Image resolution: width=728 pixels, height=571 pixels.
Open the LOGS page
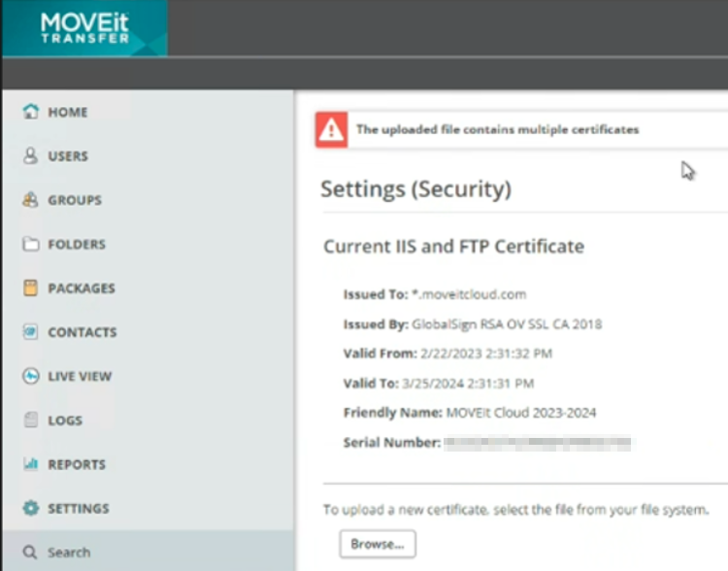click(x=65, y=420)
